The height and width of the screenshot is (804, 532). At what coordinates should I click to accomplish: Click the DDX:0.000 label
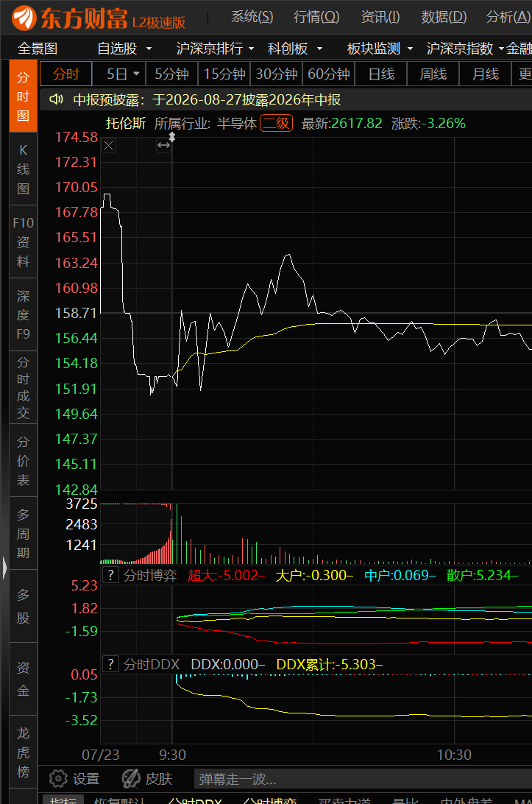227,665
